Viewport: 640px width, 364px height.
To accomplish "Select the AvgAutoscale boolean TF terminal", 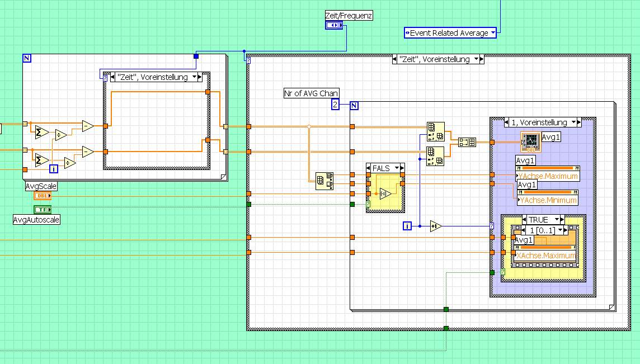I will pyautogui.click(x=43, y=210).
